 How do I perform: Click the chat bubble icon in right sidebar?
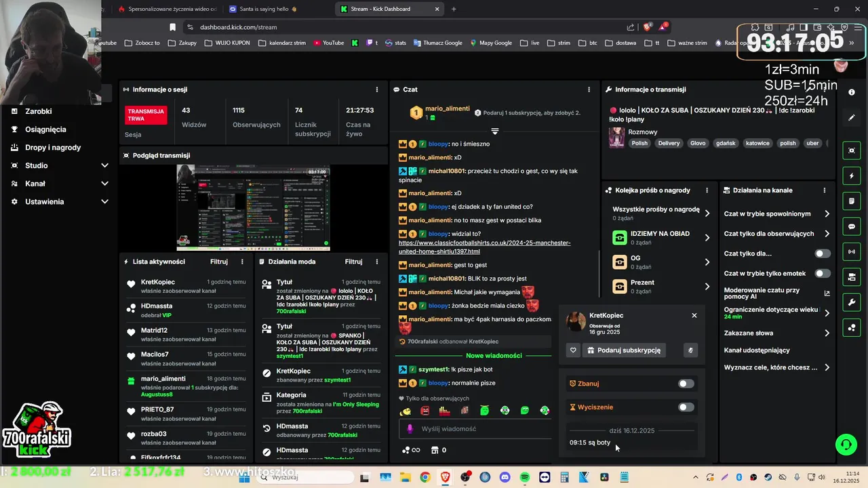(852, 226)
